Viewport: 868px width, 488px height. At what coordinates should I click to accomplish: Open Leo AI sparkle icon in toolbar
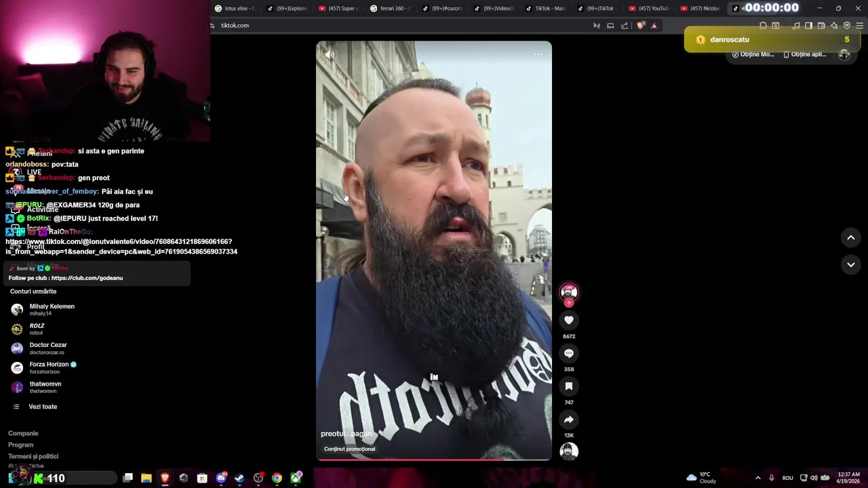click(834, 26)
